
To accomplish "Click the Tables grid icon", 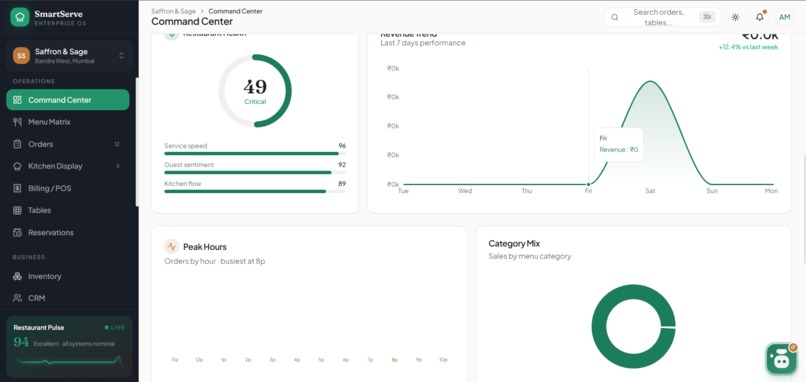I will click(17, 210).
